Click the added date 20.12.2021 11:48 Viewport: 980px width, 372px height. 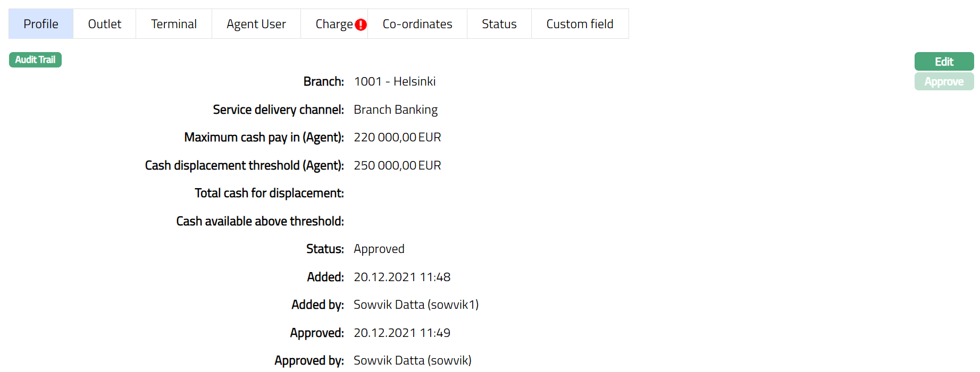(x=402, y=277)
